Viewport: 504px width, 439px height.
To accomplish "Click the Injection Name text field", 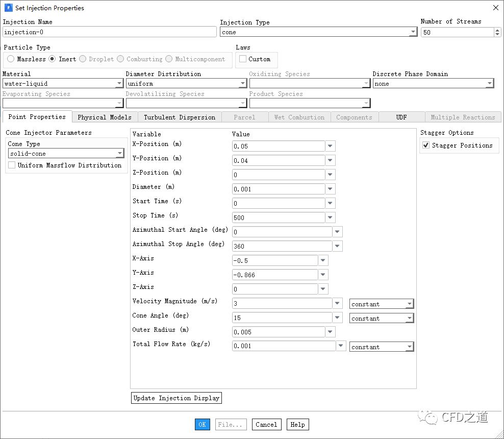I will click(110, 32).
